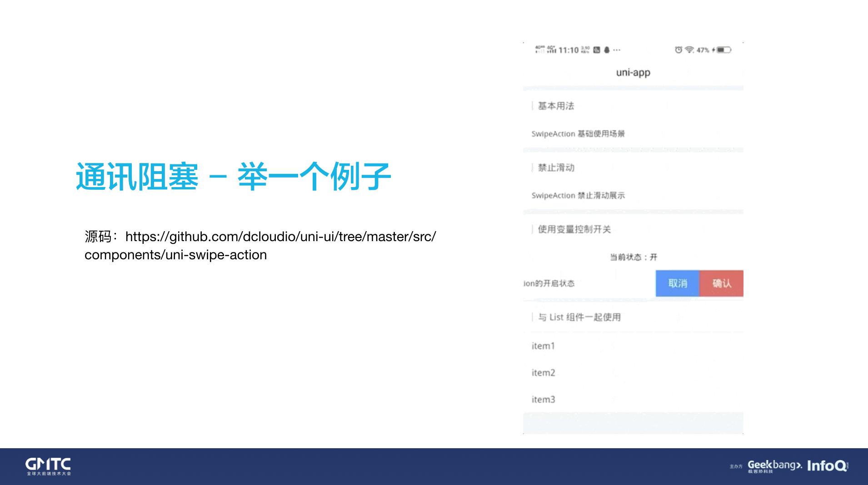868x485 pixels.
Task: Click the GMTC logo in the footer
Action: click(x=48, y=466)
